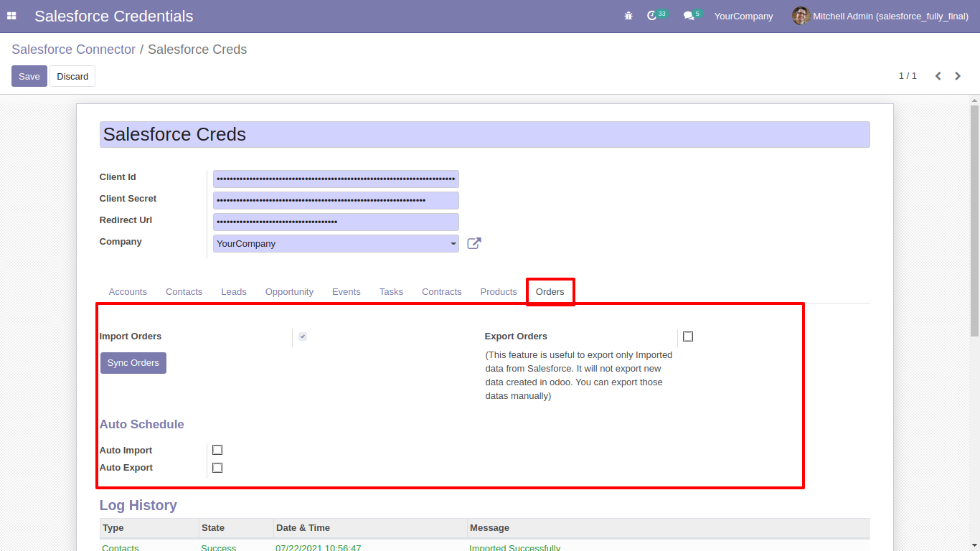Open Mitchell Admin user menu
This screenshot has height=551, width=980.
[880, 16]
